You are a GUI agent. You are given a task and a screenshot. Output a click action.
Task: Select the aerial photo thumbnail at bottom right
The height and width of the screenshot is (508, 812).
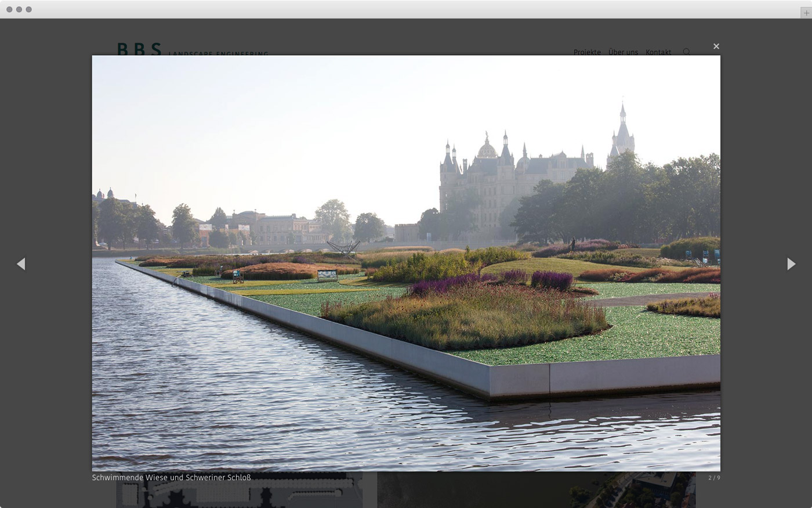click(x=536, y=493)
